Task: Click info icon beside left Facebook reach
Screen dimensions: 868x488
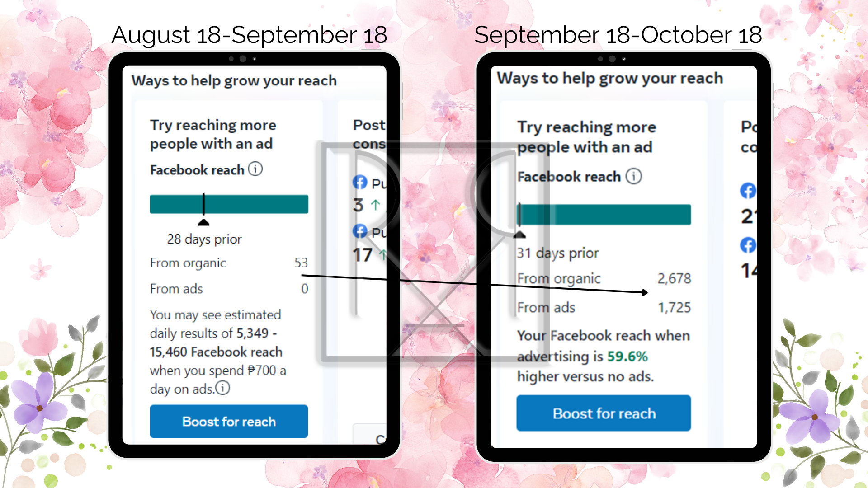Action: [255, 169]
